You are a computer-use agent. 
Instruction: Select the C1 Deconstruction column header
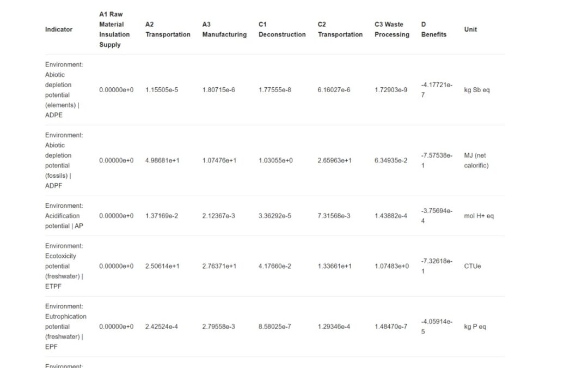[x=282, y=29]
